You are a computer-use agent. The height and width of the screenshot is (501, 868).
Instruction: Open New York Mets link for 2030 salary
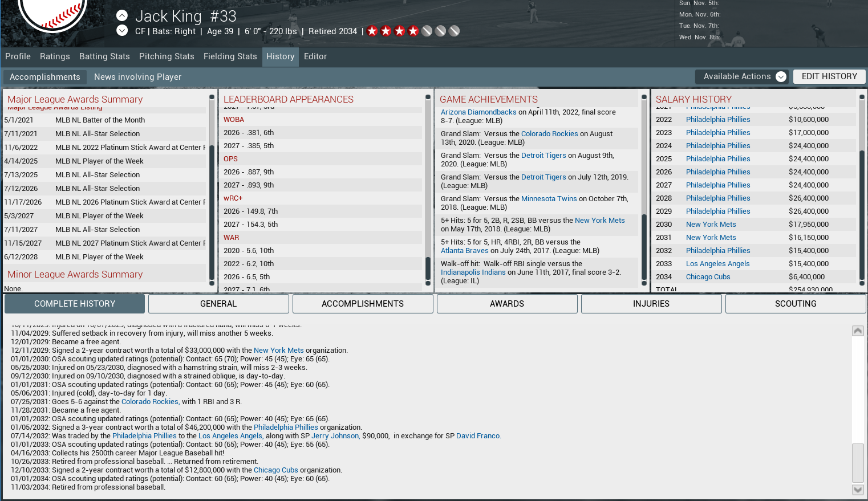(711, 225)
